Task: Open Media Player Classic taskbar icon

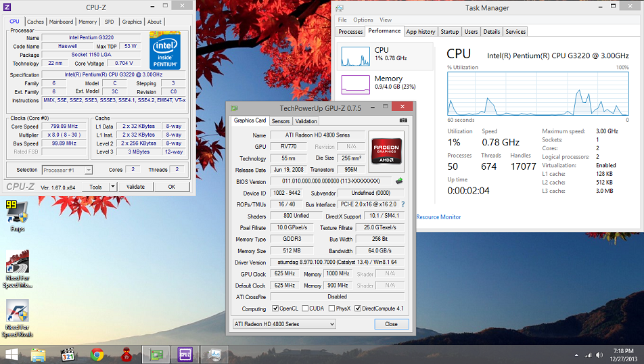Action: pyautogui.click(x=68, y=355)
